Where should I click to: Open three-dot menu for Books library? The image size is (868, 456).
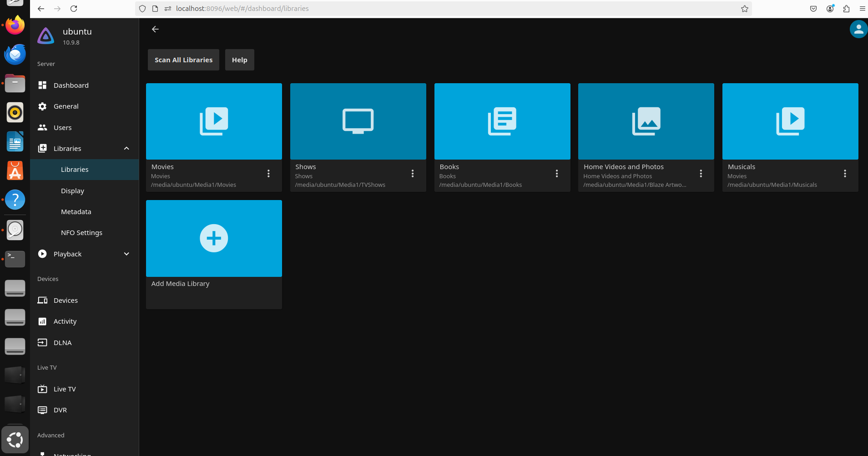pos(556,174)
